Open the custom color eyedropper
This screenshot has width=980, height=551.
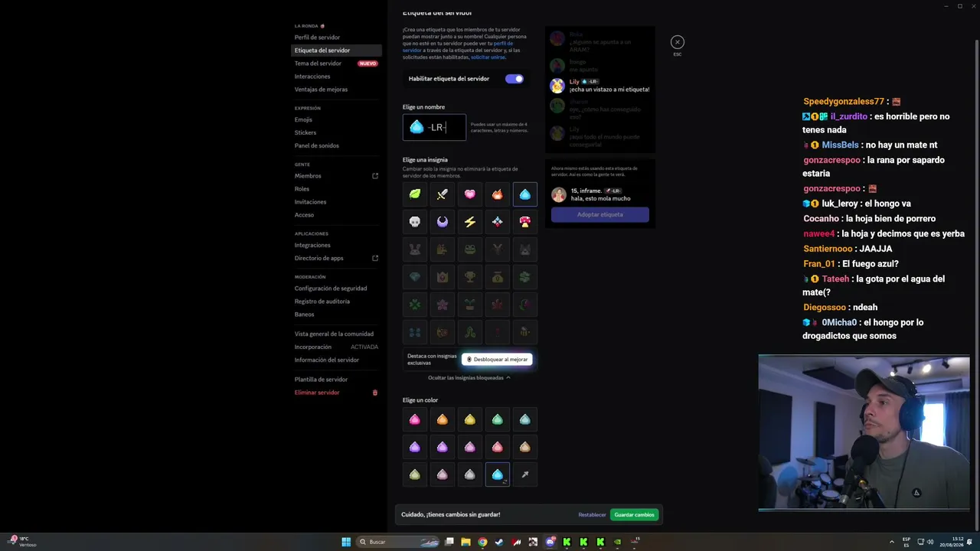point(525,474)
